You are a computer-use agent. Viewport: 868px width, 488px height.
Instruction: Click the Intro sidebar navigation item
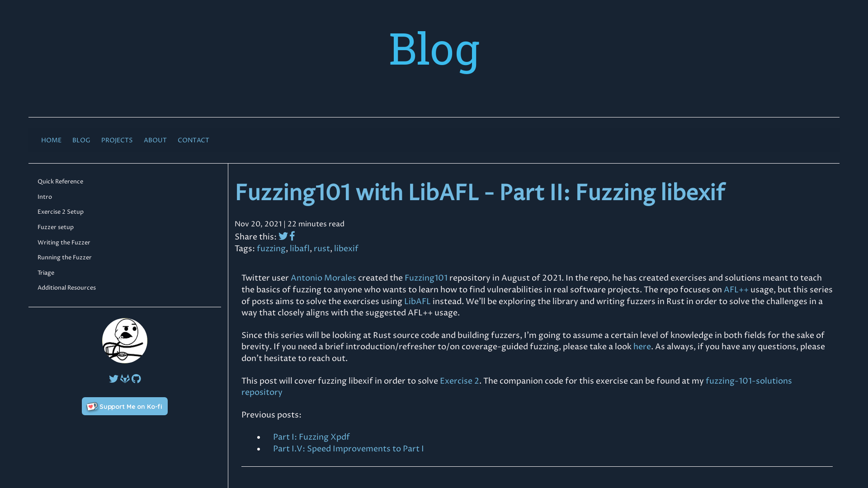[45, 197]
